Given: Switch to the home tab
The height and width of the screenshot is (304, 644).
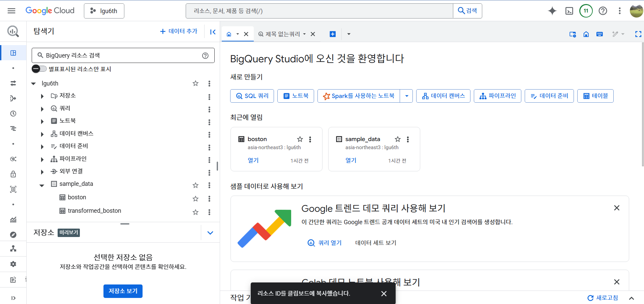Looking at the screenshot, I should [x=229, y=34].
